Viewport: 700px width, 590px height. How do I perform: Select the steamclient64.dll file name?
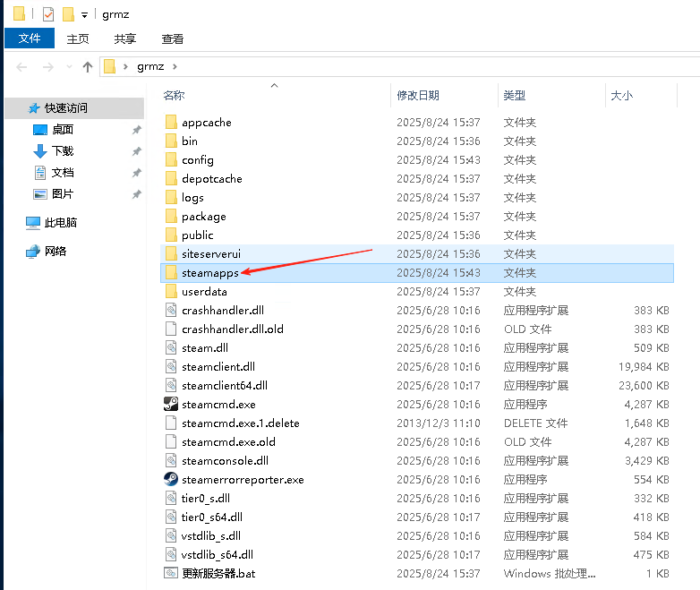click(225, 386)
